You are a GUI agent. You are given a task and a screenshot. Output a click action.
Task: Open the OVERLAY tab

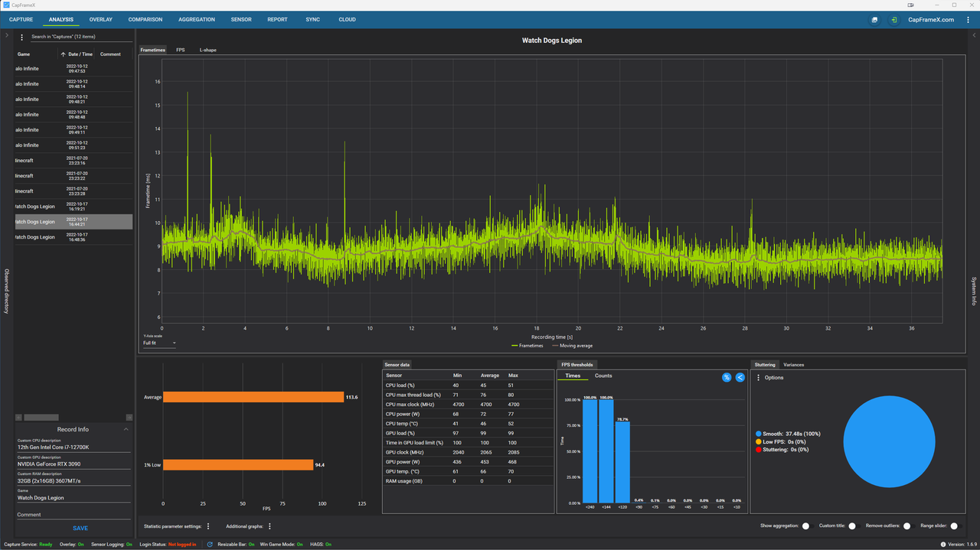point(100,20)
